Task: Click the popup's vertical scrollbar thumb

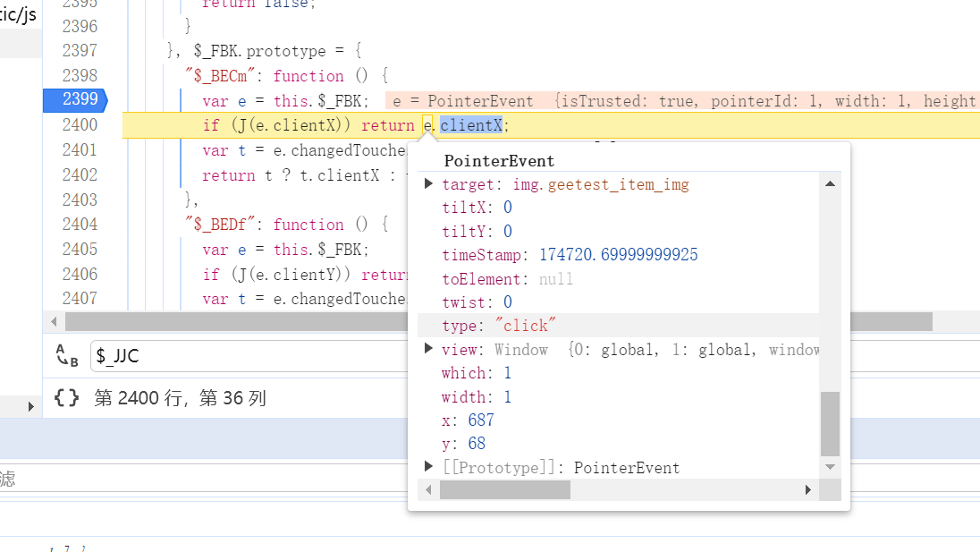Action: pos(831,423)
